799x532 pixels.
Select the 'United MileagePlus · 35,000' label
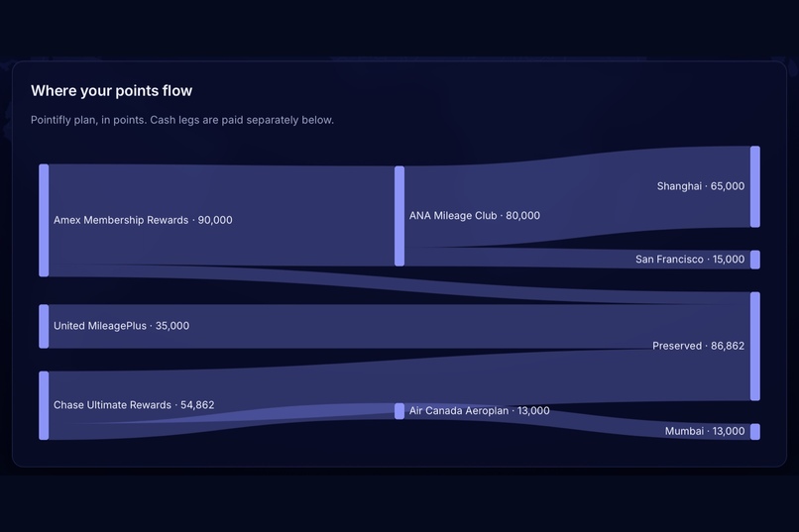click(x=121, y=326)
